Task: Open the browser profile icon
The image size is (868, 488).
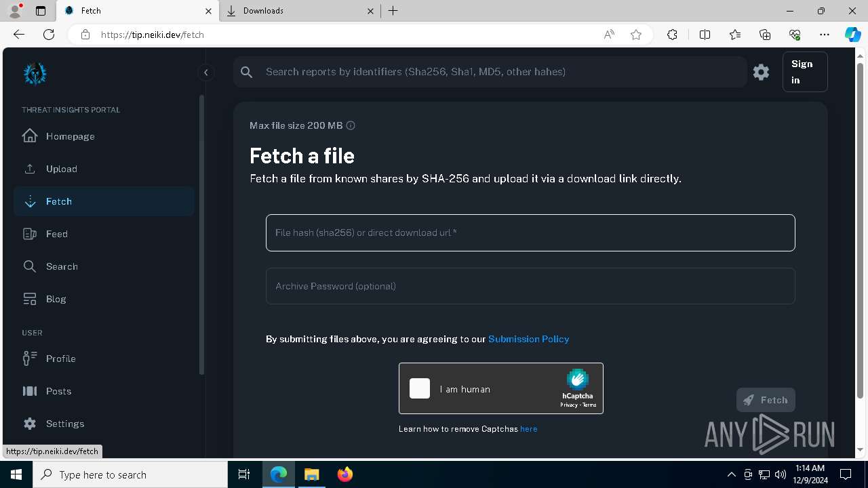Action: click(15, 11)
